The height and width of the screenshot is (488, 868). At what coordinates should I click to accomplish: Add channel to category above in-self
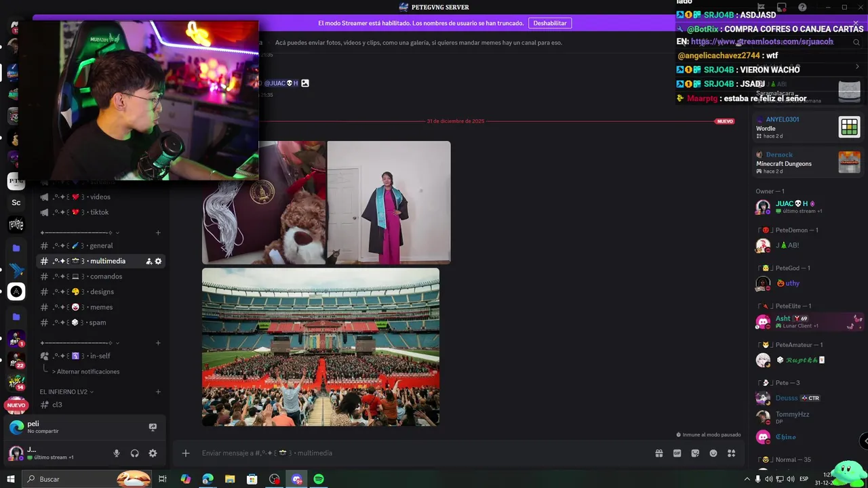[x=158, y=343]
